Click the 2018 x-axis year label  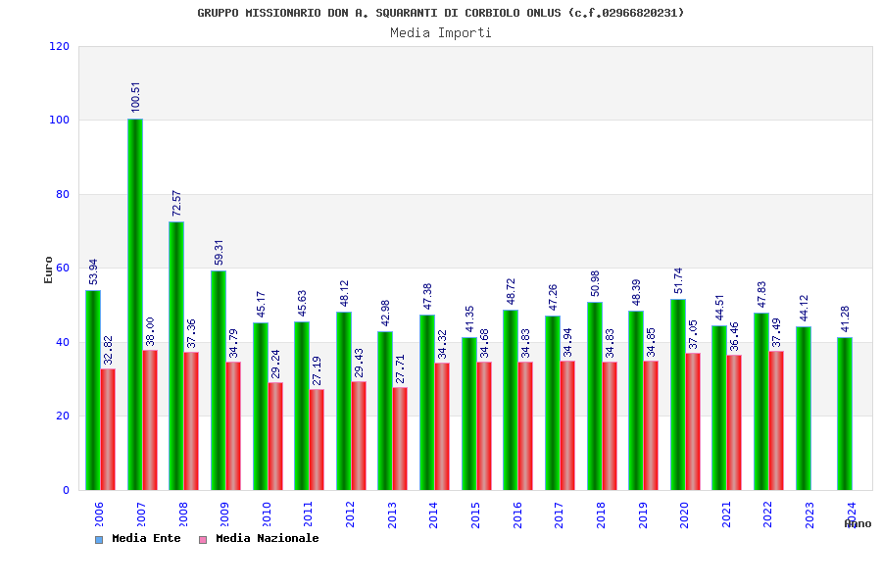click(x=601, y=514)
